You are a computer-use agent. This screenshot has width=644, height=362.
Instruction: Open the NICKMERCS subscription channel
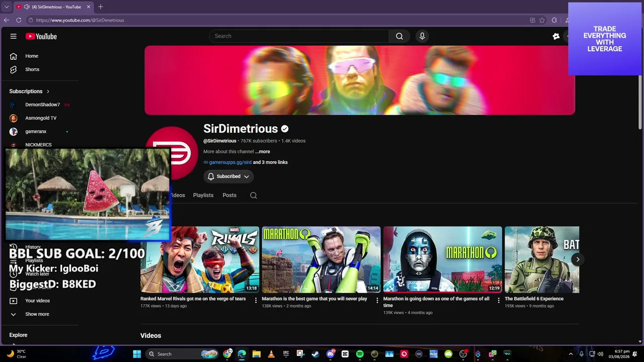point(38,145)
